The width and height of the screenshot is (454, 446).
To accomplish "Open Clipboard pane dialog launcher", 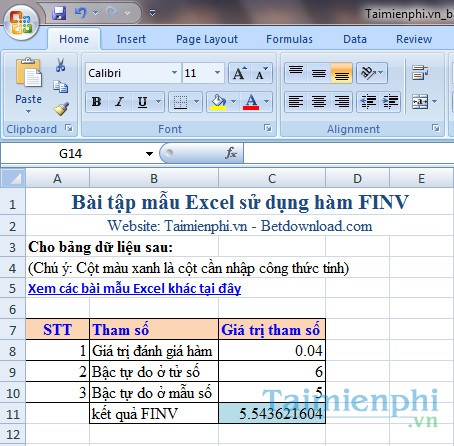I will [x=69, y=128].
